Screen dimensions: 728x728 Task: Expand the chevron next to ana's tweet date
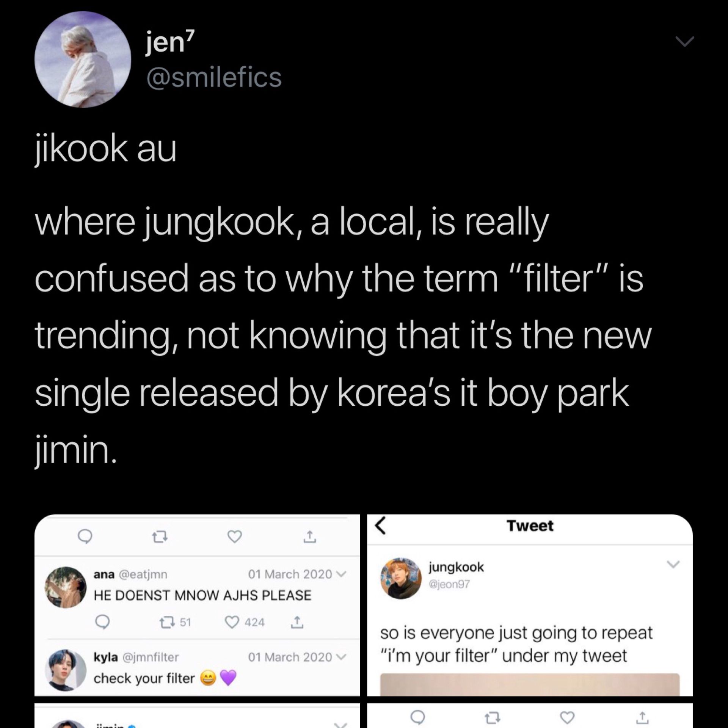point(343,574)
